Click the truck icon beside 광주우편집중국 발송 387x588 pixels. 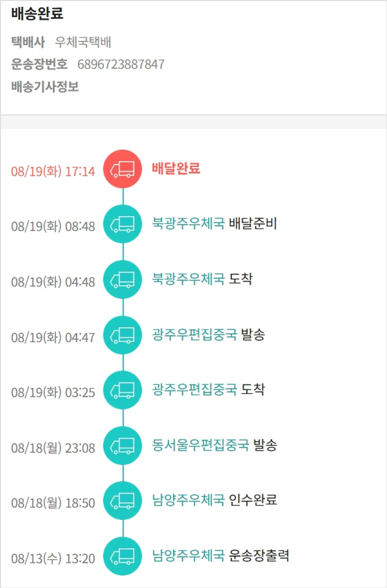[123, 335]
